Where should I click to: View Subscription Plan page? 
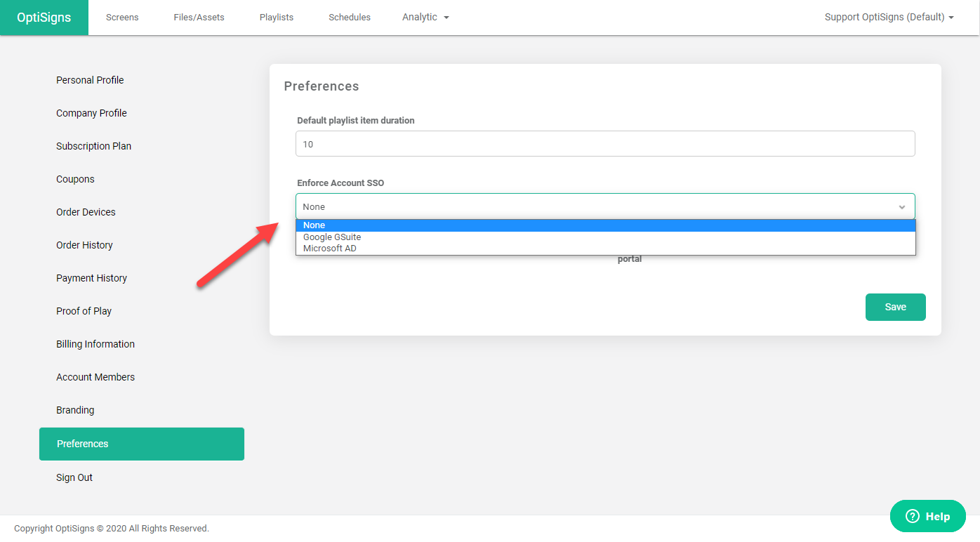[x=93, y=146]
